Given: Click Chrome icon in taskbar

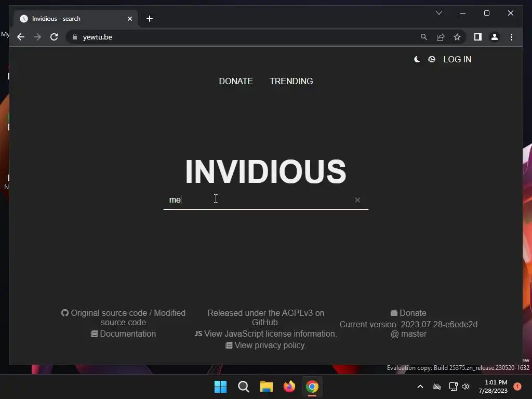Looking at the screenshot, I should pos(312,387).
